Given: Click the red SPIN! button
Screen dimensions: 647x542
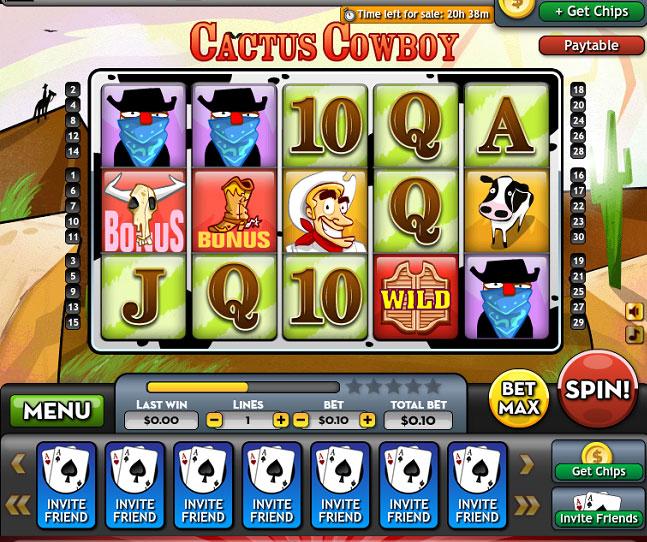Looking at the screenshot, I should [x=598, y=389].
